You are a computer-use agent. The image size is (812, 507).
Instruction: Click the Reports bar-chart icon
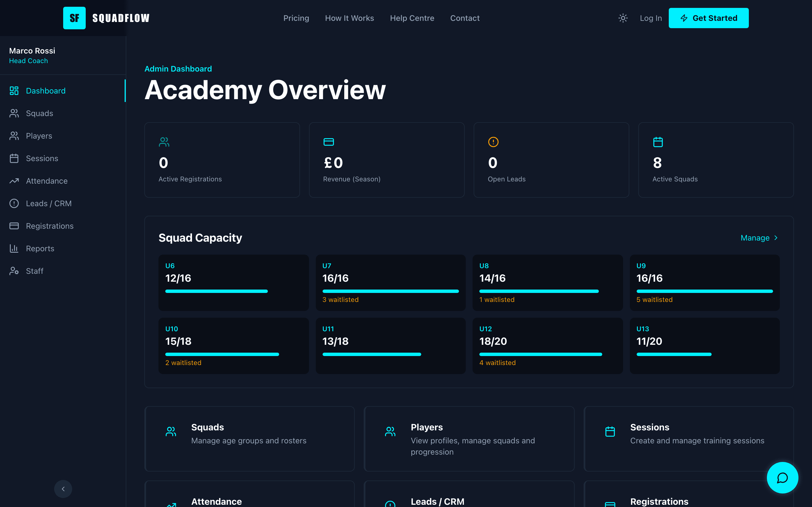pos(14,248)
